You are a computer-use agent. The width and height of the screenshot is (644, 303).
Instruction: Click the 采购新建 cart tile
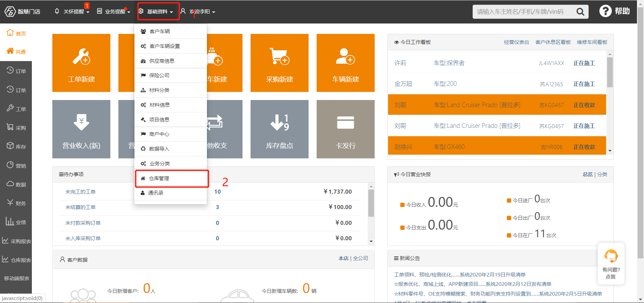[279, 63]
